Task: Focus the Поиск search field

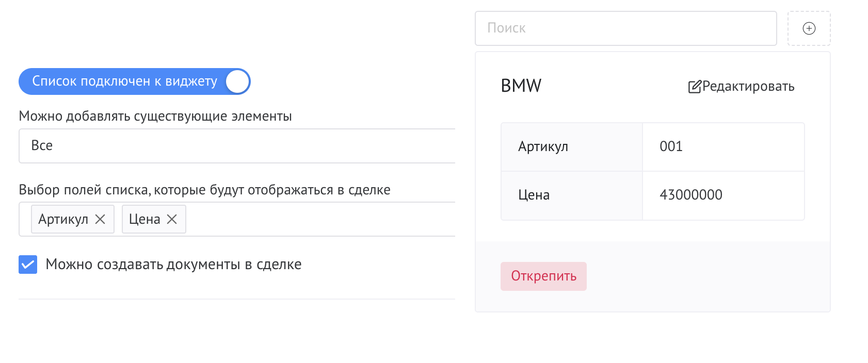Action: 625,28
